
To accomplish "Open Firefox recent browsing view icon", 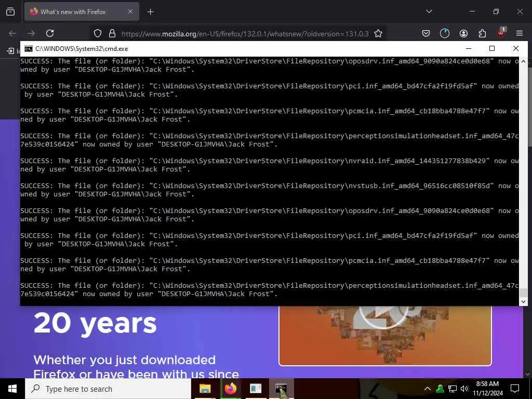I will [x=10, y=11].
